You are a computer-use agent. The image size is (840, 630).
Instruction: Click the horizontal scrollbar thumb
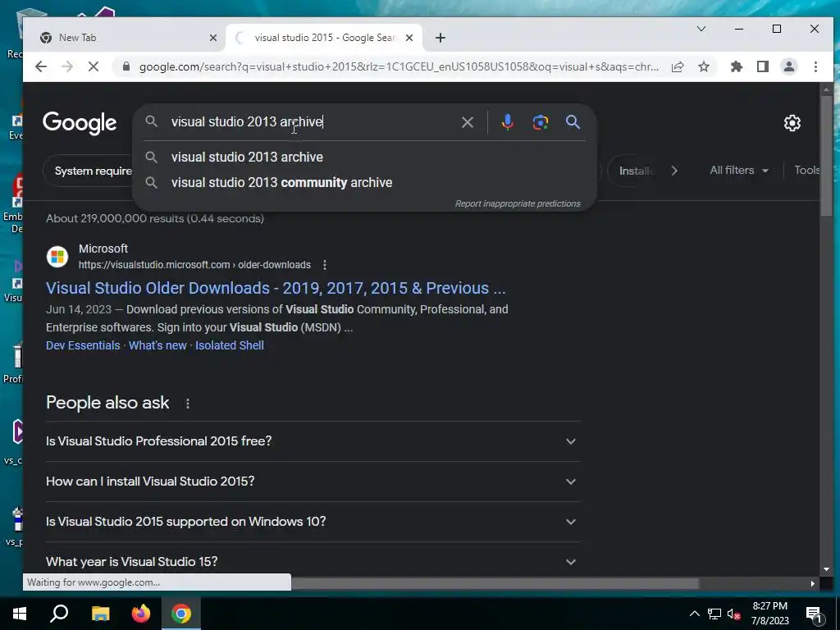(x=495, y=583)
